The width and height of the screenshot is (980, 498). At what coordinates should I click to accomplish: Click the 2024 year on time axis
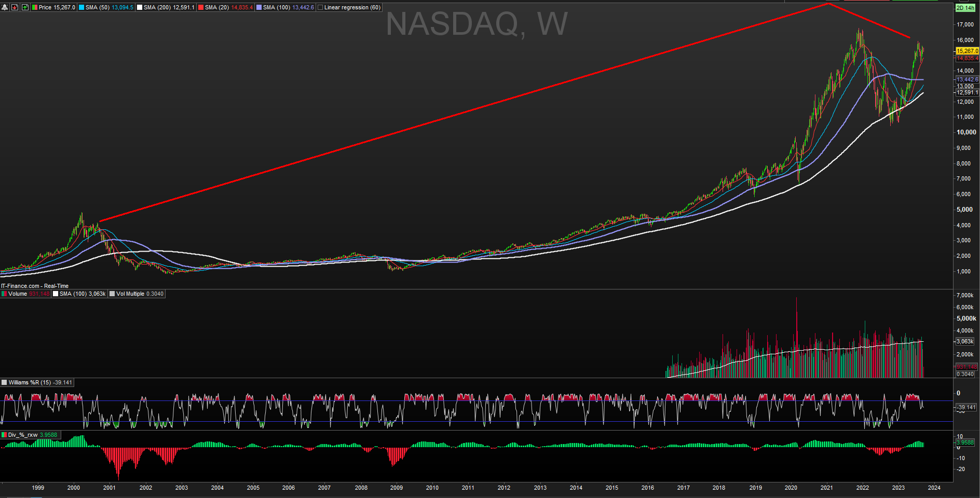934,488
